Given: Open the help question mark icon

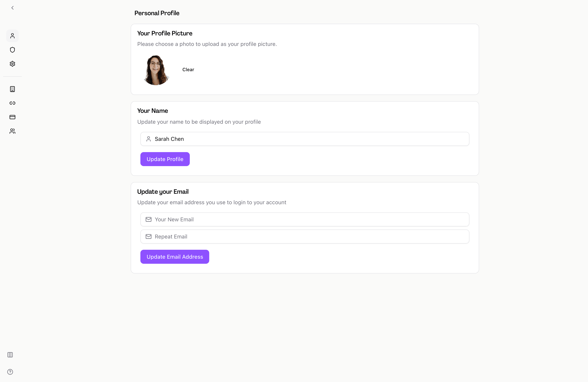Looking at the screenshot, I should (10, 372).
